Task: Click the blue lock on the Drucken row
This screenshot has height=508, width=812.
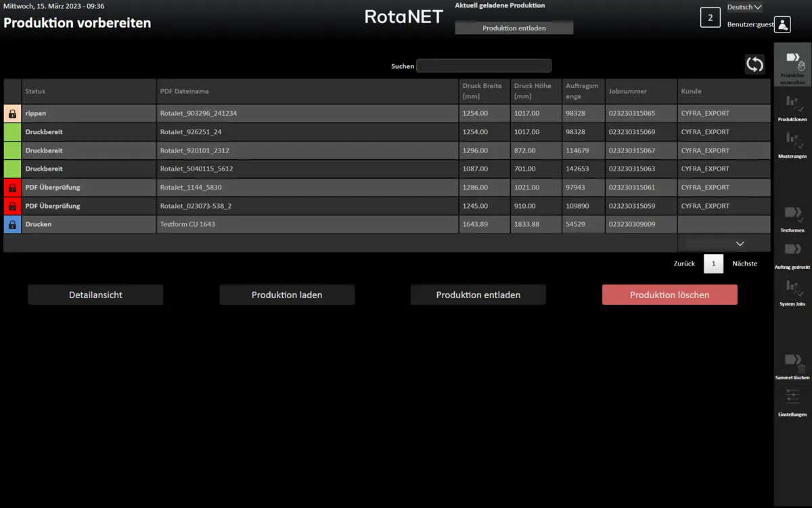Action: 12,224
